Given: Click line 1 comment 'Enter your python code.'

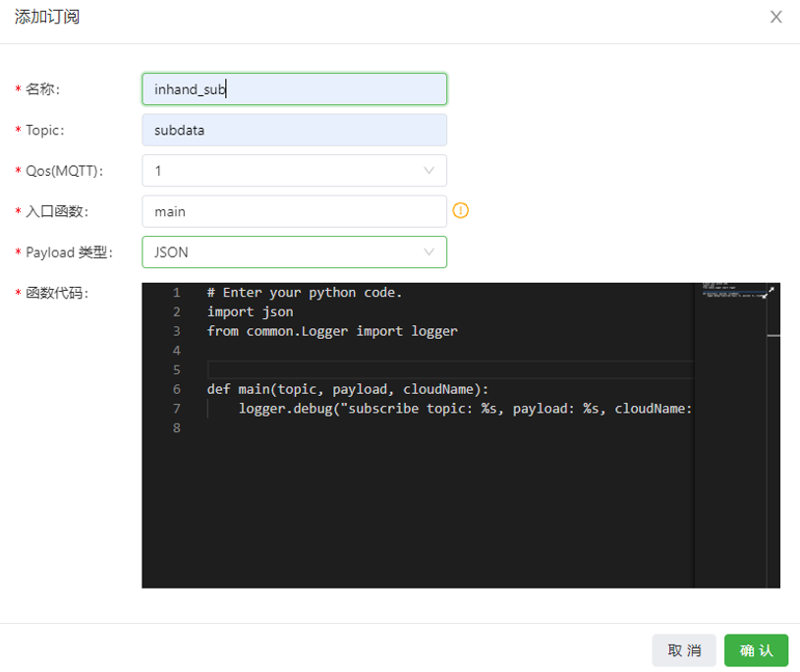Looking at the screenshot, I should (x=305, y=293).
